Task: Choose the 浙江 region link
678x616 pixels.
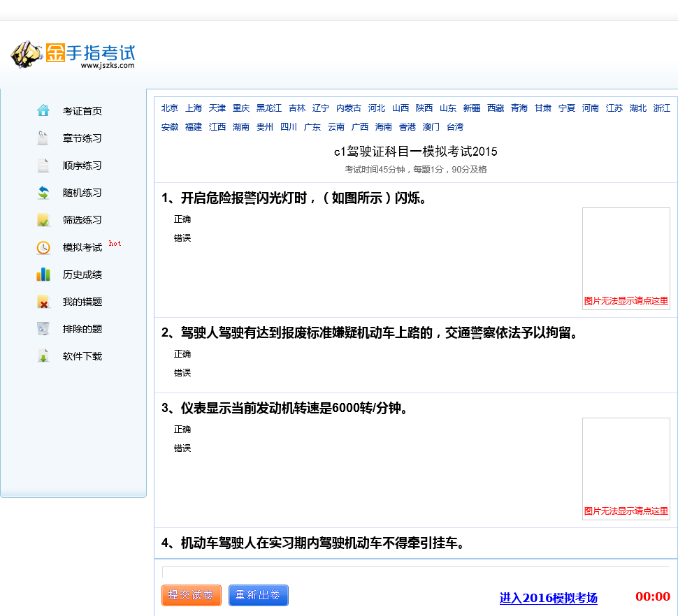Action: [662, 108]
